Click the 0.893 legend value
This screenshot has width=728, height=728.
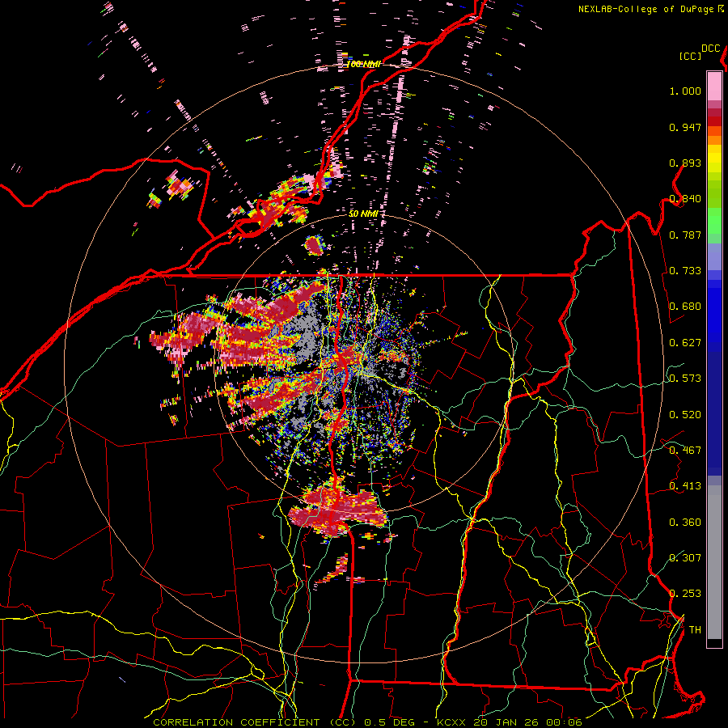pos(685,163)
